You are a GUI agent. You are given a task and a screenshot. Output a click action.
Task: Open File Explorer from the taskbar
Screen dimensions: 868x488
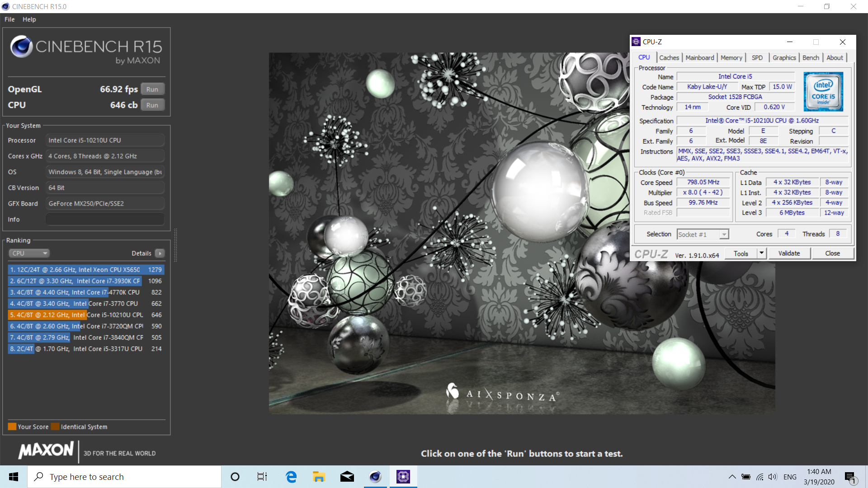(319, 477)
